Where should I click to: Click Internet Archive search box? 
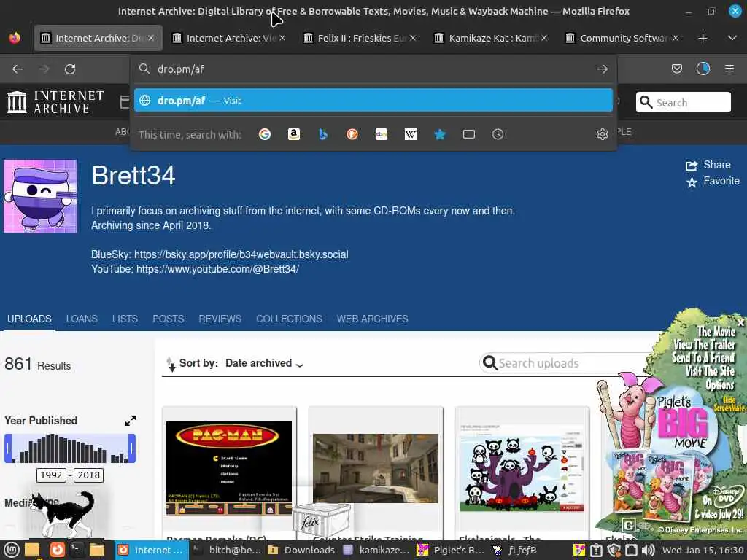pos(683,102)
